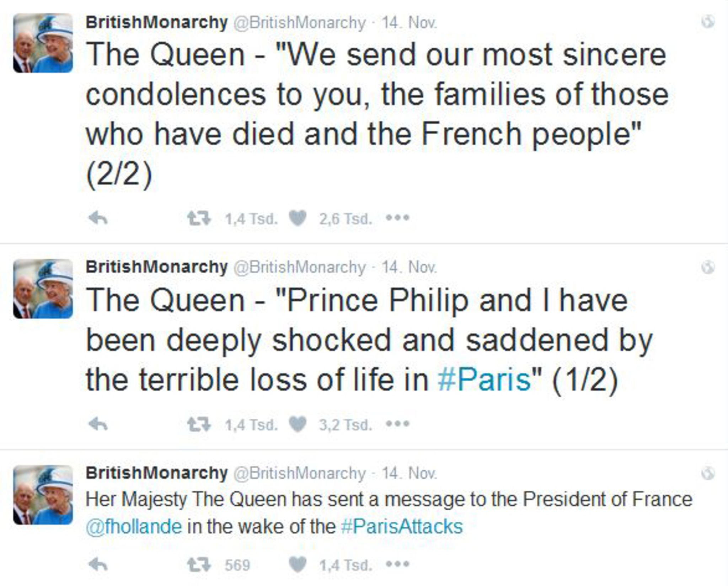Open more options on the #ParisAttacks tweet
The width and height of the screenshot is (728, 586).
pos(398,564)
